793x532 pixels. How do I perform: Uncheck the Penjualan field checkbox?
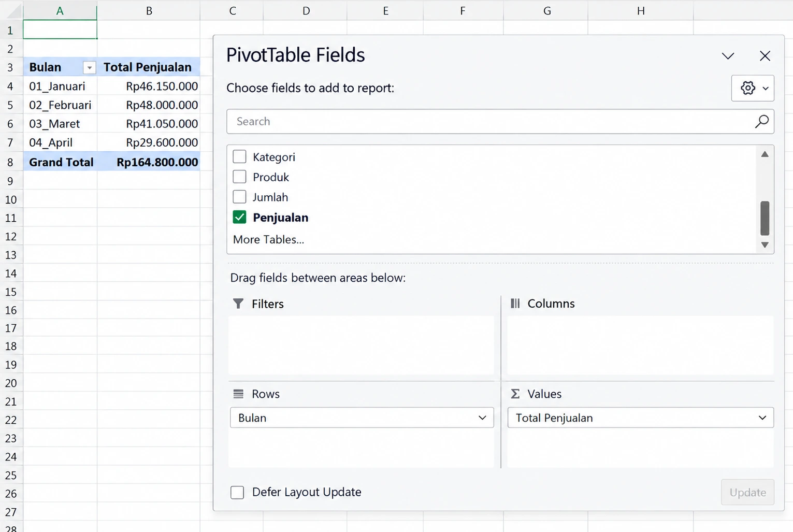pyautogui.click(x=239, y=217)
